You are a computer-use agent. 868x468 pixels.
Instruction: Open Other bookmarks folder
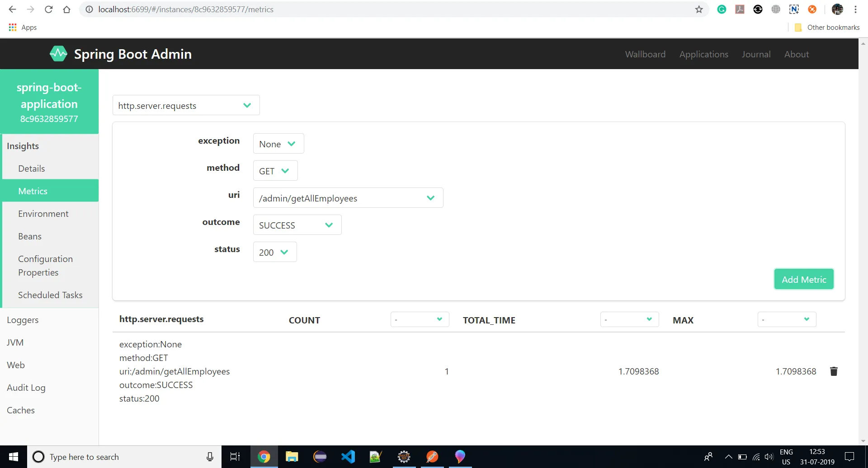[x=827, y=28]
